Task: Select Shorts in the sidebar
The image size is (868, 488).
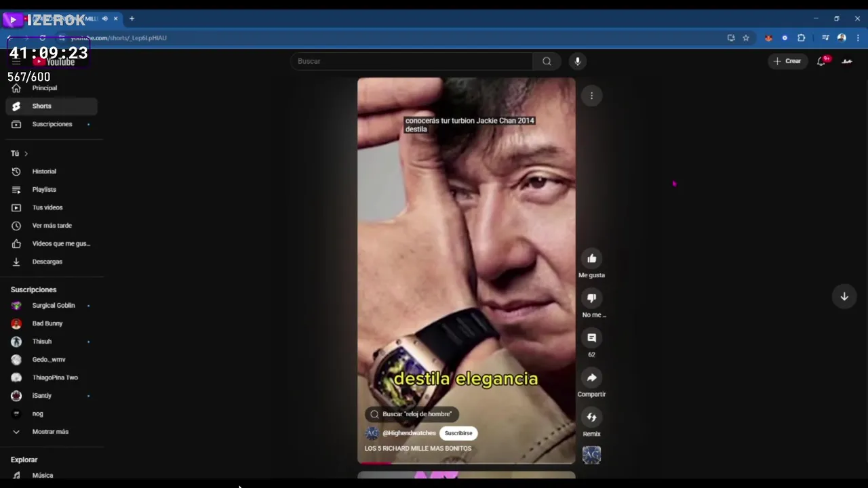Action: coord(52,106)
